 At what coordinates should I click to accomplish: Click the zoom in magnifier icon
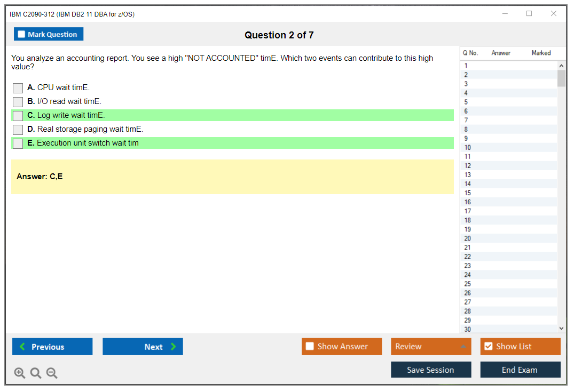(x=20, y=373)
